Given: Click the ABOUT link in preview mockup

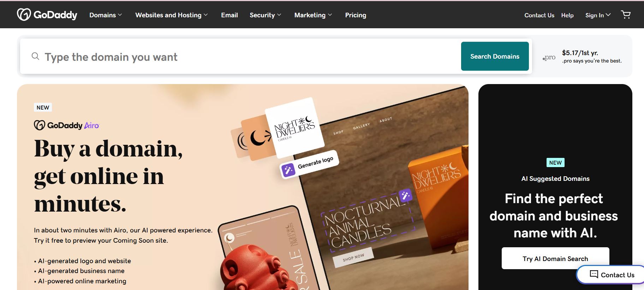Looking at the screenshot, I should click(386, 120).
